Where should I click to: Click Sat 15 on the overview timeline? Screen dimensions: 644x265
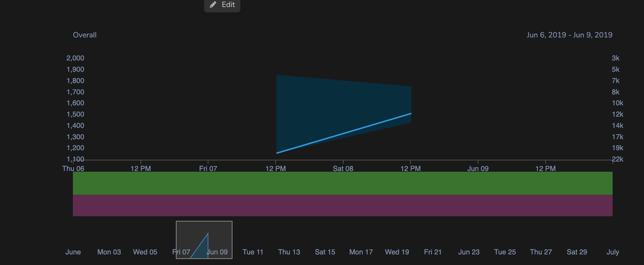click(x=325, y=252)
